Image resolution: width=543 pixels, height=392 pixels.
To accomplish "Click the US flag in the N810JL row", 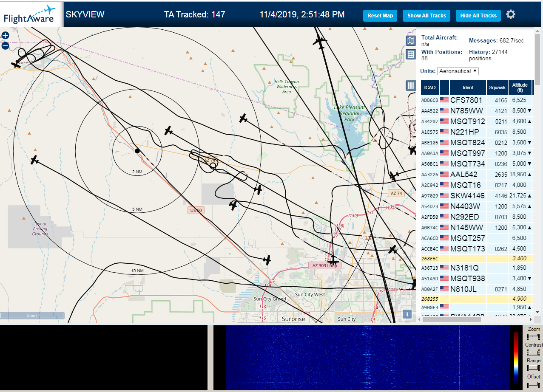I will coord(444,289).
